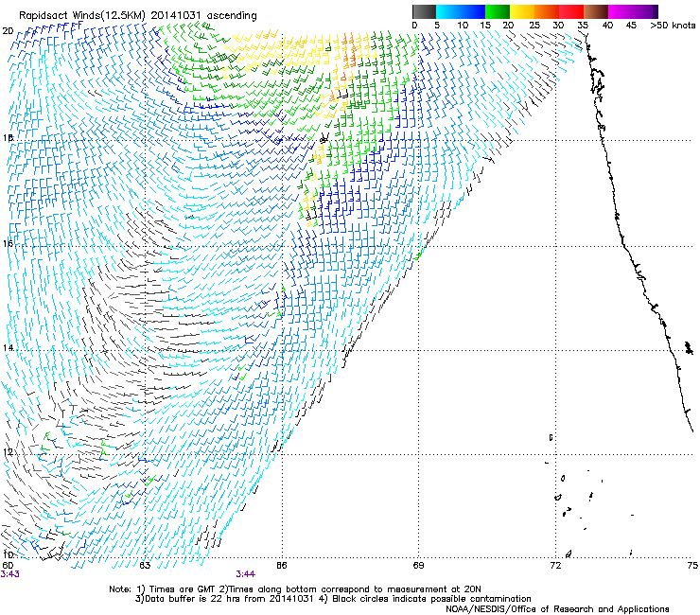
Task: Click the yellow 20-25 knots legend swatch
Action: click(x=521, y=11)
